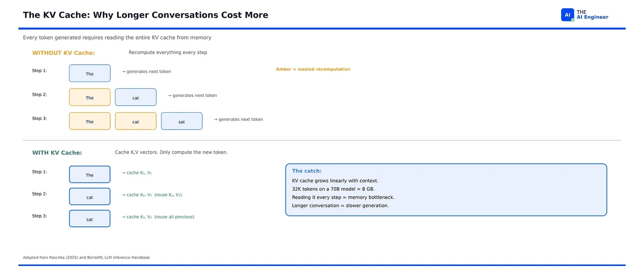Click the text "Recompute everything every step"
This screenshot has height=276, width=644.
point(168,52)
